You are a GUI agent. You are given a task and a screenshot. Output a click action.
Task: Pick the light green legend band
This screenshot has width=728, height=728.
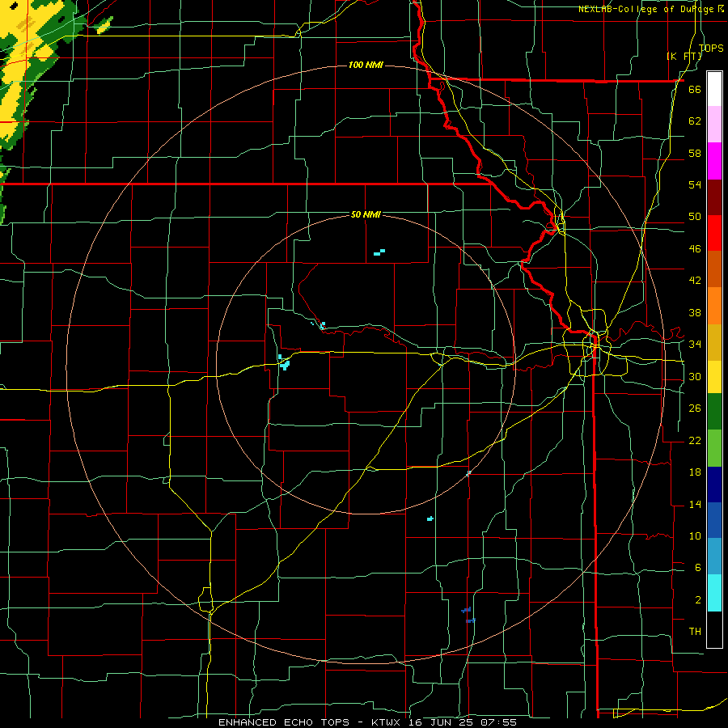[x=714, y=448]
